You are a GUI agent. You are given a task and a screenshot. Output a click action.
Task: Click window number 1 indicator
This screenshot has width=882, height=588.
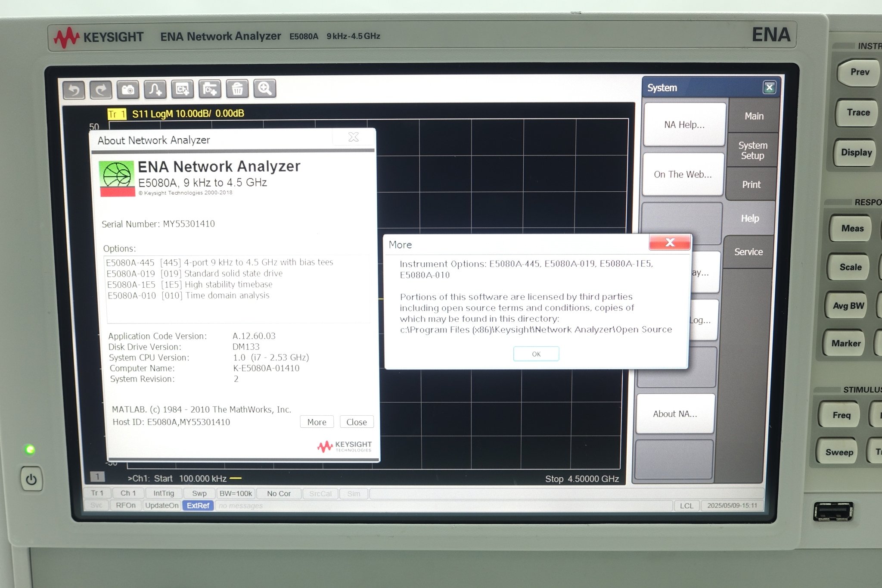pos(97,476)
